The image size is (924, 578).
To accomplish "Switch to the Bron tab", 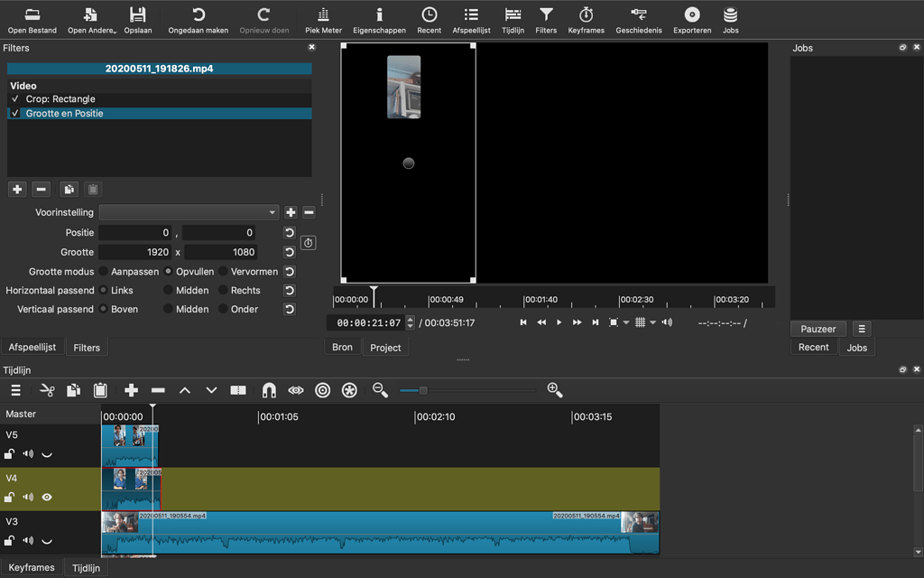I will pos(342,346).
